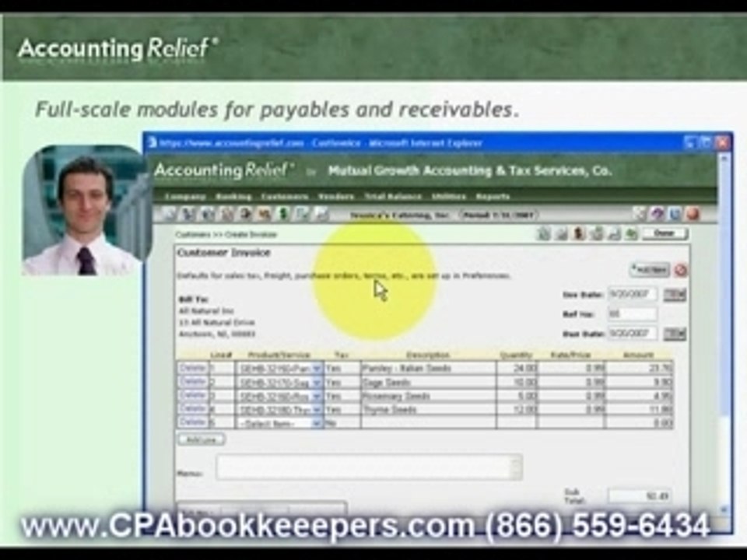Click the Sub Total value field
Screen dimensions: 747x560
pyautogui.click(x=640, y=496)
